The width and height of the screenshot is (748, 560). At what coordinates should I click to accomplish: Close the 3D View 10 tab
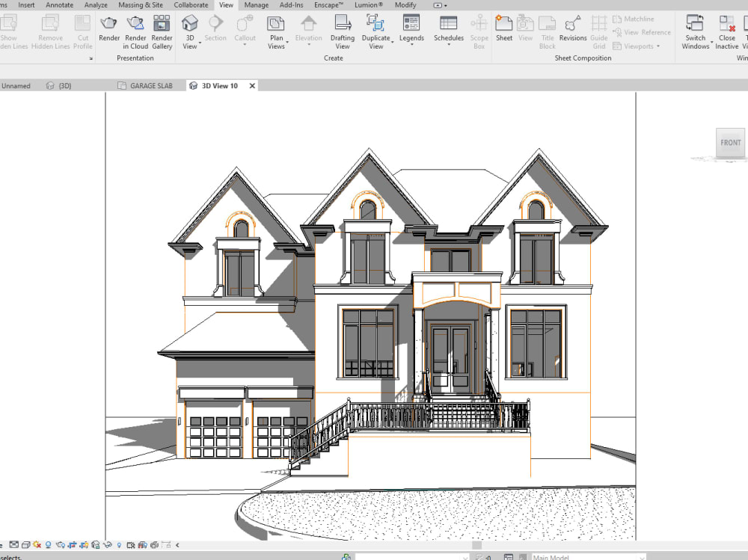(x=252, y=86)
